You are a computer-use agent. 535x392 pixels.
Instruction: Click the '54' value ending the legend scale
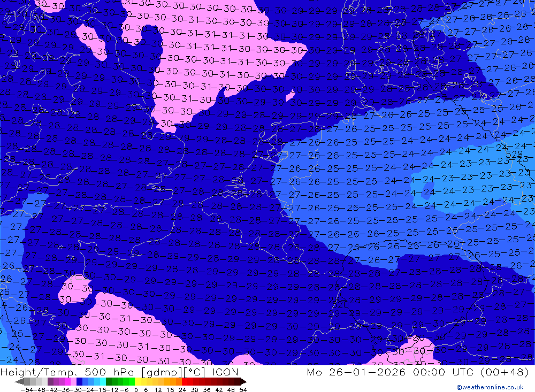(x=243, y=390)
